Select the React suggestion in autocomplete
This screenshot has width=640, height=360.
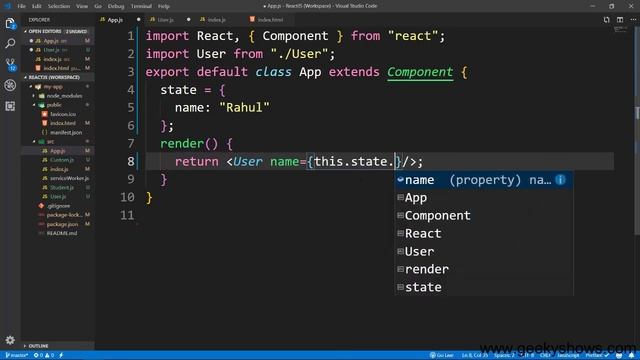point(484,233)
